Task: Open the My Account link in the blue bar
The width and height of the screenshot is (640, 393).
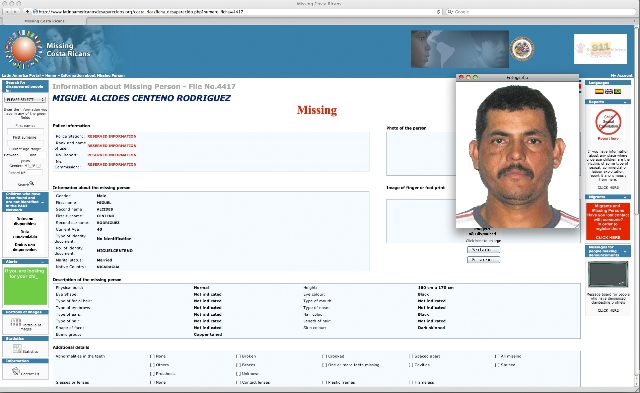Action: 621,75
